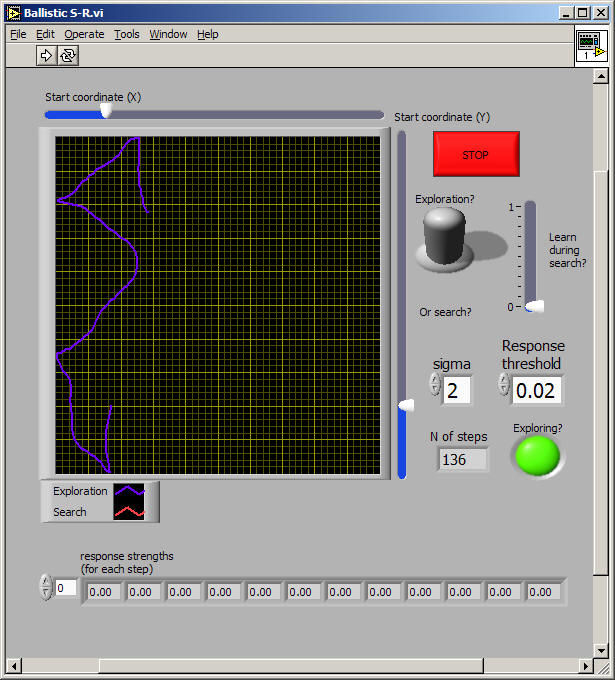Viewport: 615px width, 680px height.
Task: Click the vertical scrollbar up arrow
Action: (x=601, y=77)
